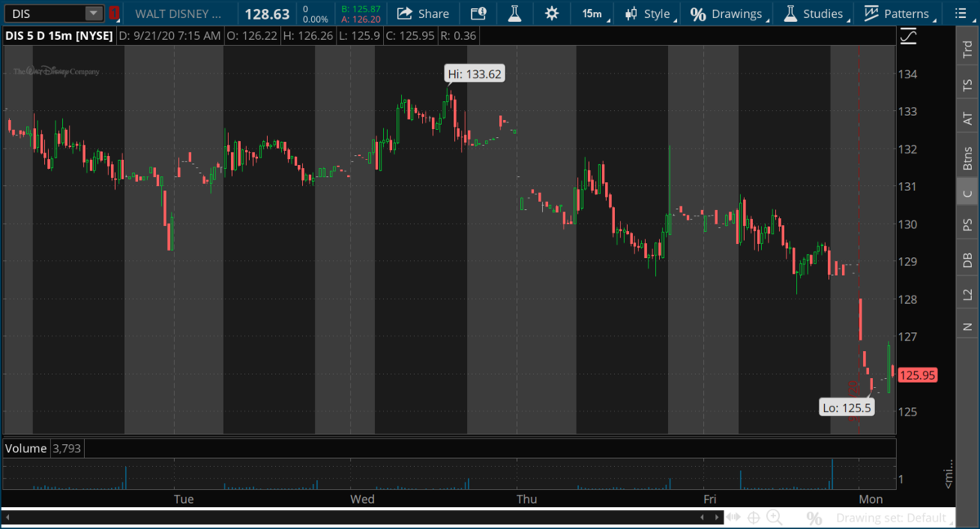
Task: Click the Mon date label on time axis
Action: 871,499
